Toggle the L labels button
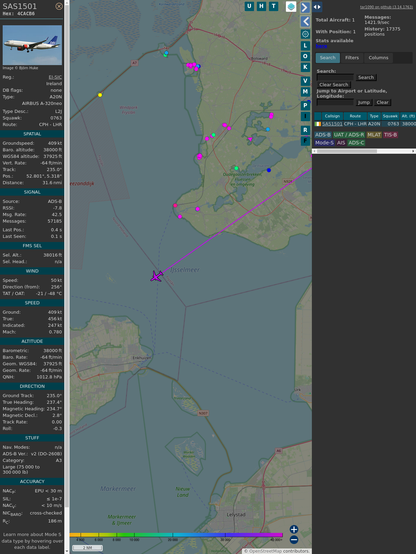Viewport: 416px width, 554px height. tap(305, 46)
